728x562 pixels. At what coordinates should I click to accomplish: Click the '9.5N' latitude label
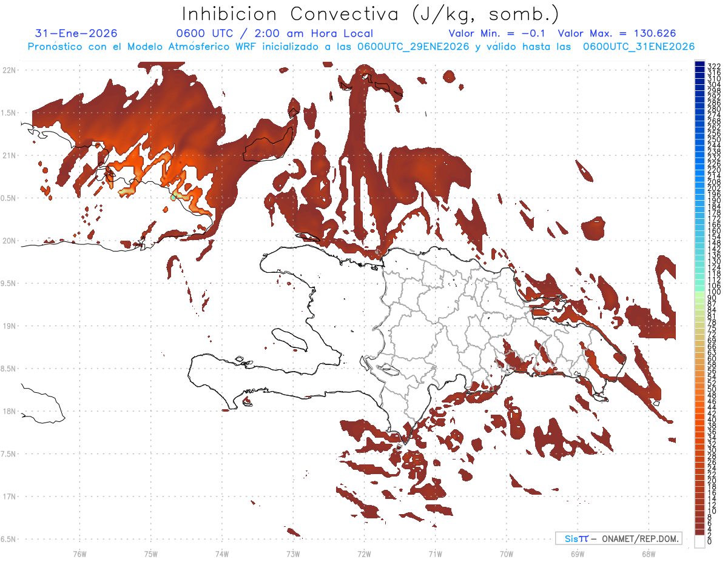click(x=9, y=284)
